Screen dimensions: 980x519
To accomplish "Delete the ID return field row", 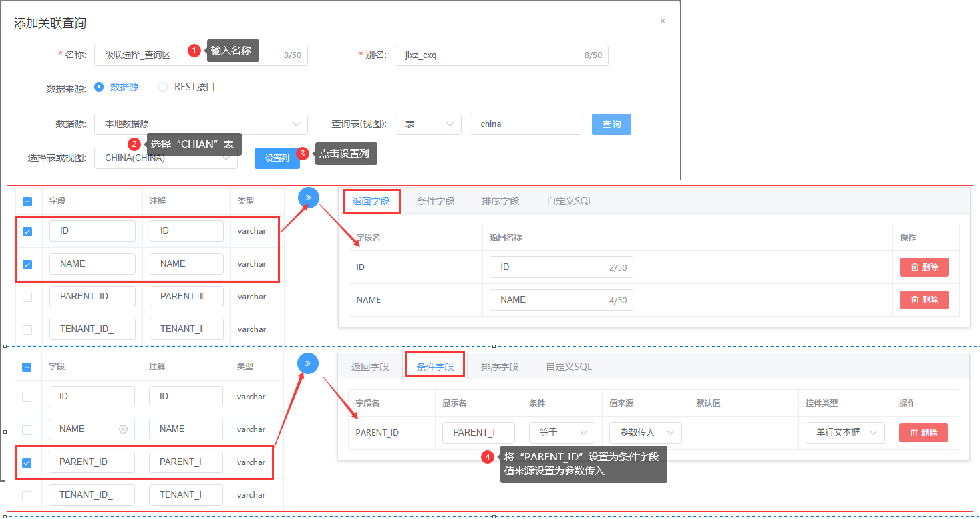I will tap(923, 267).
